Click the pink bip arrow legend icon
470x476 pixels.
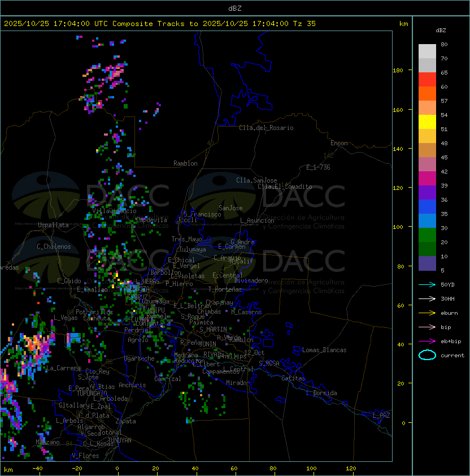[427, 327]
